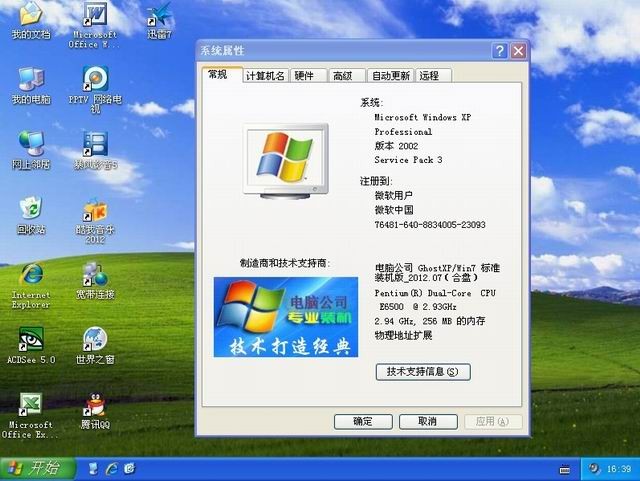This screenshot has height=481, width=640.
Task: Click the text Service Pack 3
Action: (x=408, y=160)
